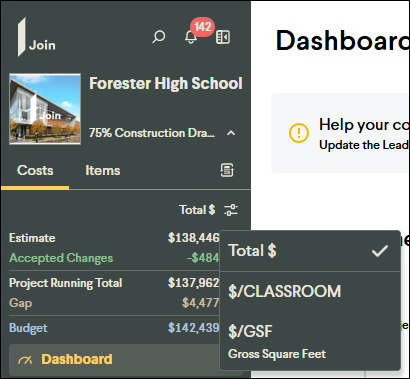Collapse the 75% Construction milestone chevron
Viewport: 410px width, 379px height.
click(231, 133)
